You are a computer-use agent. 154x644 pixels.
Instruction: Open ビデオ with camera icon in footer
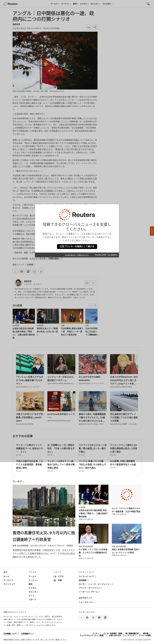pyautogui.click(x=59, y=576)
